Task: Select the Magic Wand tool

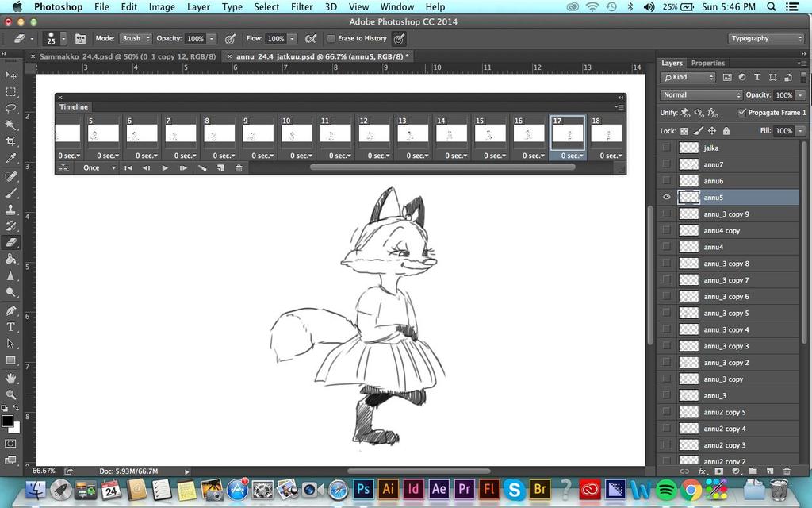Action: 10,125
